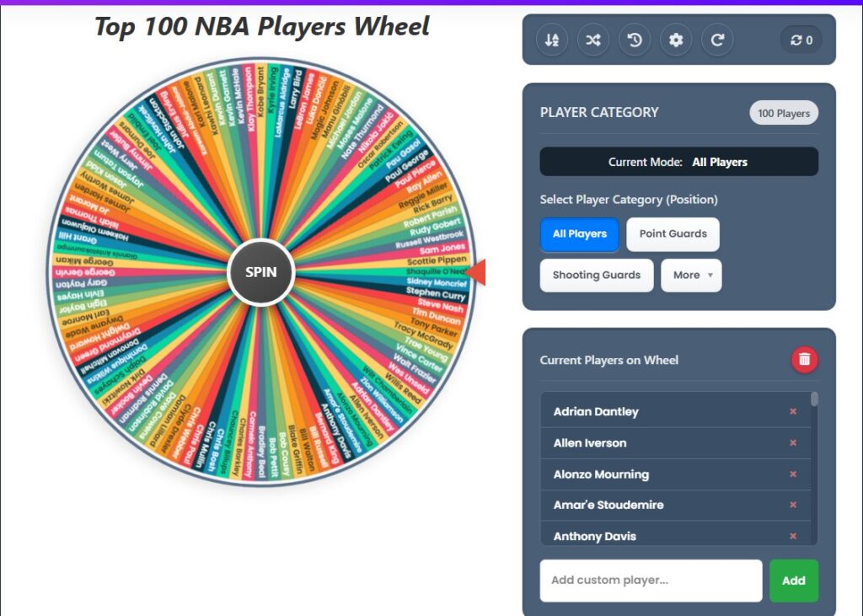
Task: Click Add to submit a custom player
Action: click(793, 581)
